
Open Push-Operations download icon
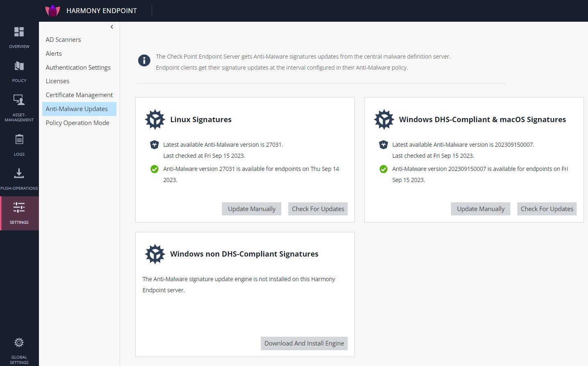(x=19, y=173)
